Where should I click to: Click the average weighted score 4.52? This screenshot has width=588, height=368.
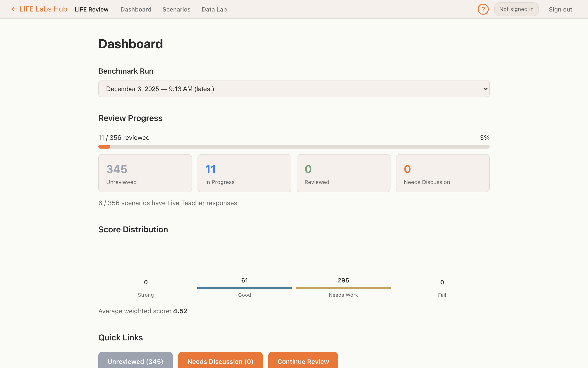[180, 311]
